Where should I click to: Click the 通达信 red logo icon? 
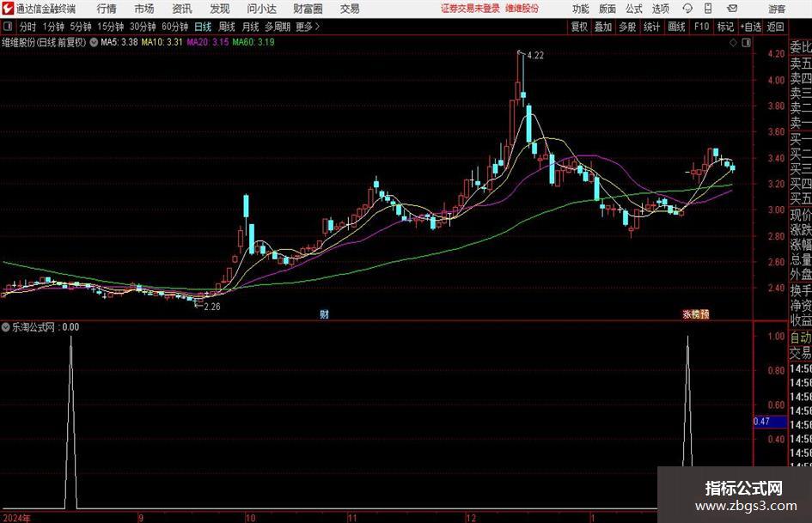(x=7, y=9)
